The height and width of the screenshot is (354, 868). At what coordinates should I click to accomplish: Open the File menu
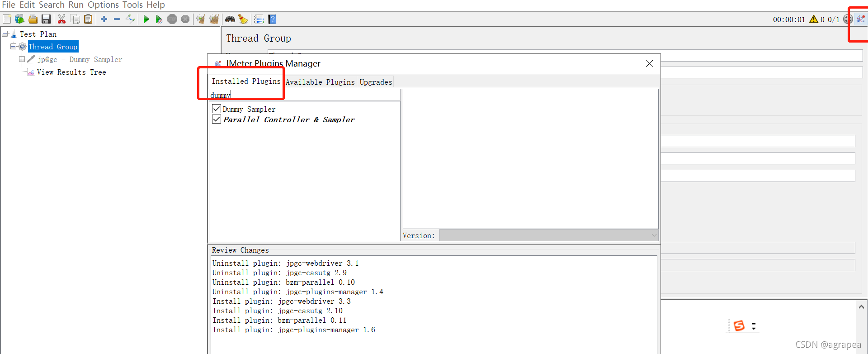pyautogui.click(x=9, y=5)
